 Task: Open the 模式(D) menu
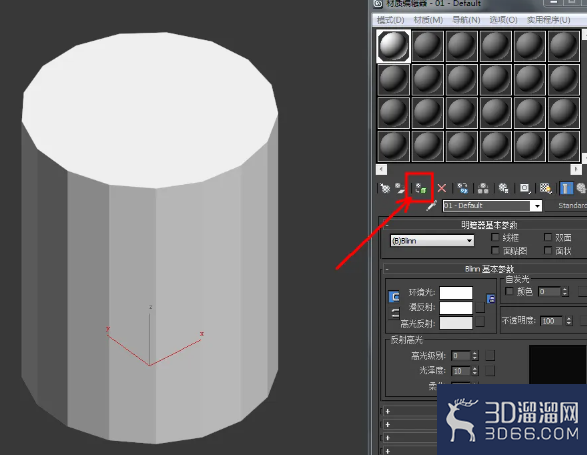click(x=390, y=20)
